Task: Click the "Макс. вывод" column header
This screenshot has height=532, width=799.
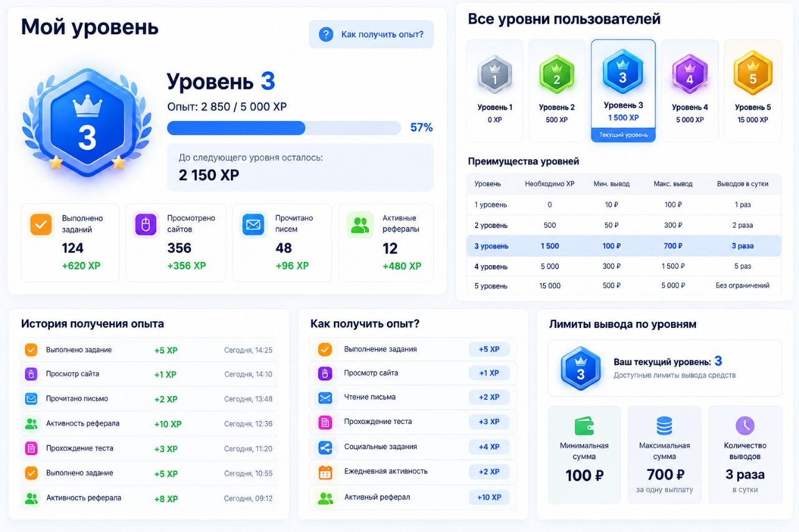Action: tap(673, 184)
